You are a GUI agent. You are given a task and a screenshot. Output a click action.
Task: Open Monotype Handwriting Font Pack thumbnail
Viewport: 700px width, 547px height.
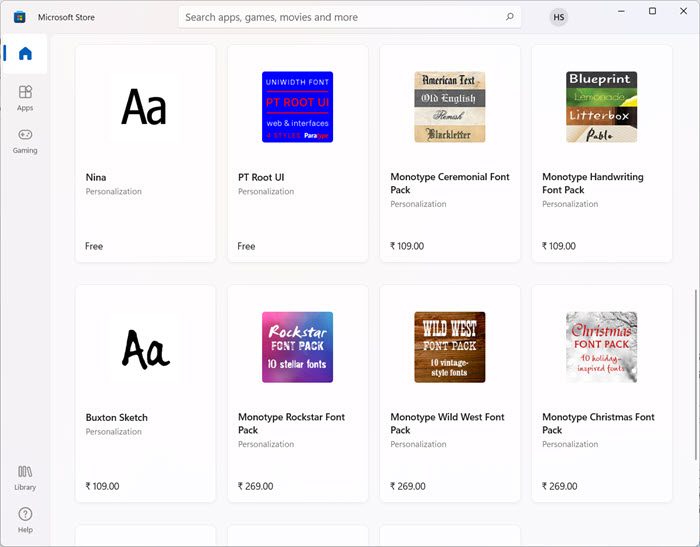coord(601,107)
